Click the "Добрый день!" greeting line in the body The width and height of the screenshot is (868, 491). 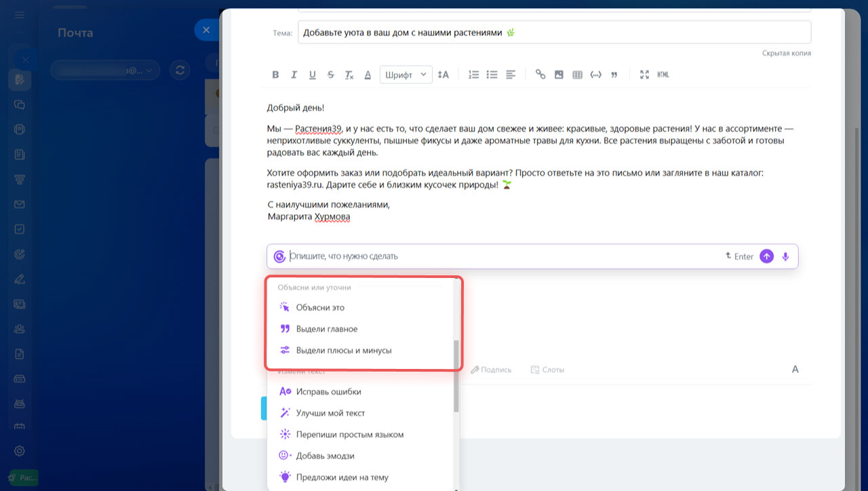point(296,108)
